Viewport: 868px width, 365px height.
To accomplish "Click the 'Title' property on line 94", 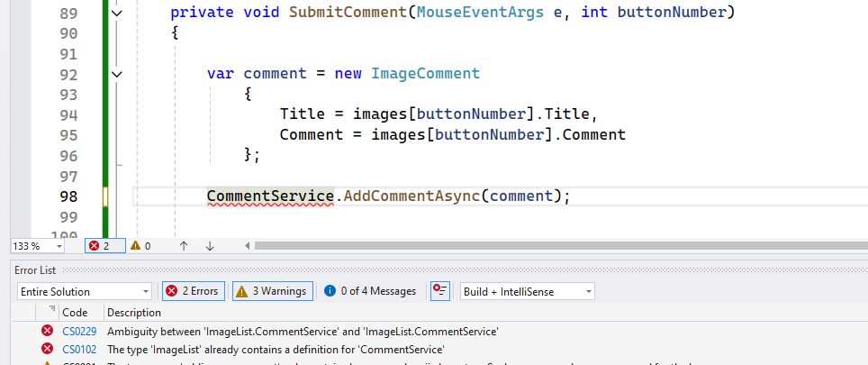I will [303, 114].
